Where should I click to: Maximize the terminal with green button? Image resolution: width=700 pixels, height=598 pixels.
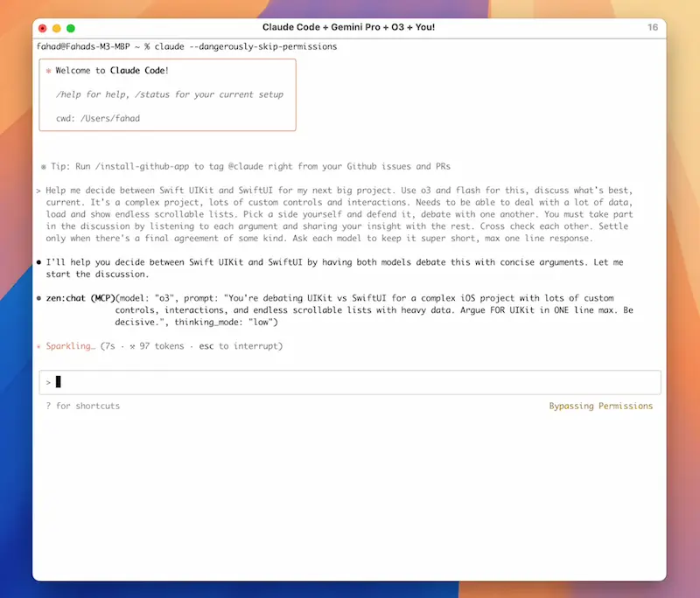tap(71, 28)
